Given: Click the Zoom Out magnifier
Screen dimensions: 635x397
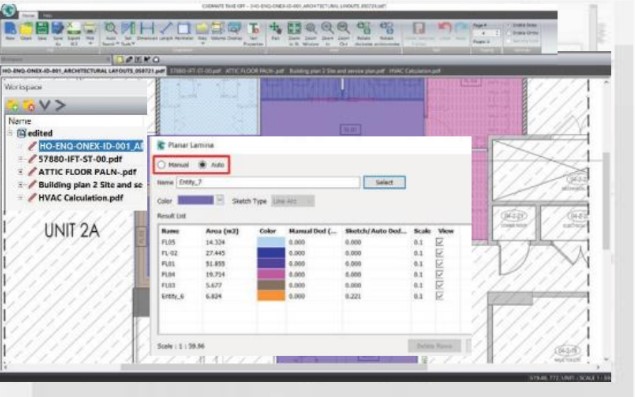Looking at the screenshot, I should pos(343,32).
